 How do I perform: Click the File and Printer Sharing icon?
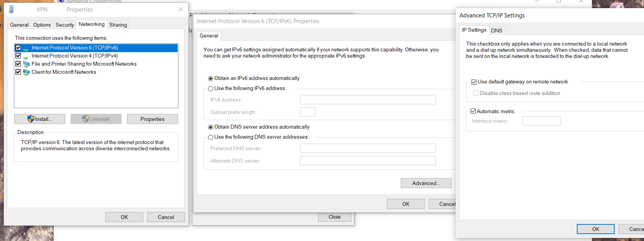pyautogui.click(x=26, y=64)
